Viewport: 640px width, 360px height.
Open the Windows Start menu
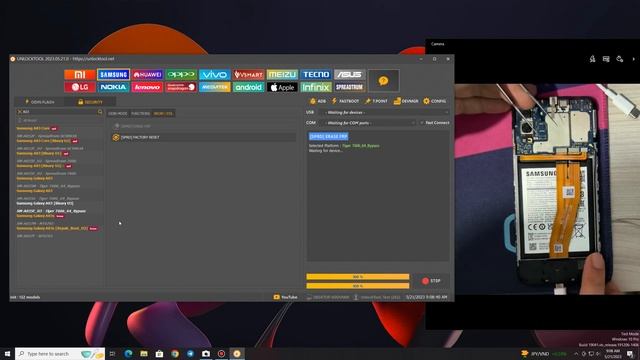point(7,353)
